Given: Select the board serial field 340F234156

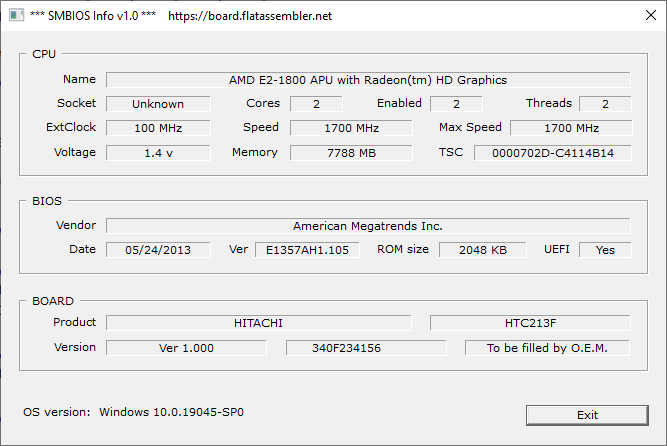Looking at the screenshot, I should (x=366, y=348).
